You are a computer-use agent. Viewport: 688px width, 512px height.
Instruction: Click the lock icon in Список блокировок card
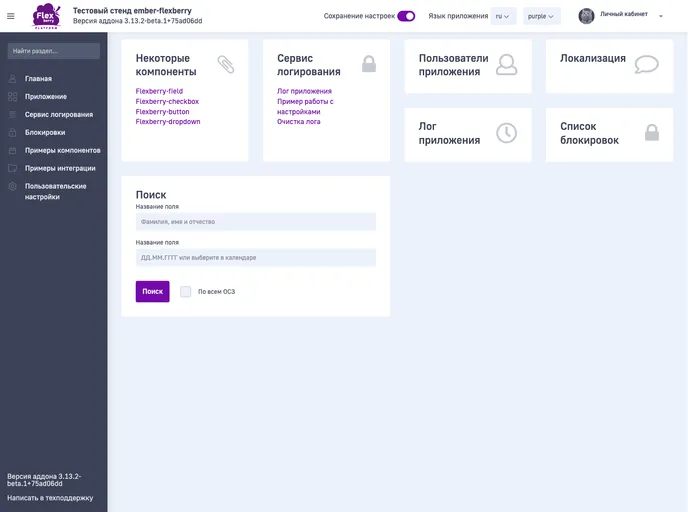652,132
